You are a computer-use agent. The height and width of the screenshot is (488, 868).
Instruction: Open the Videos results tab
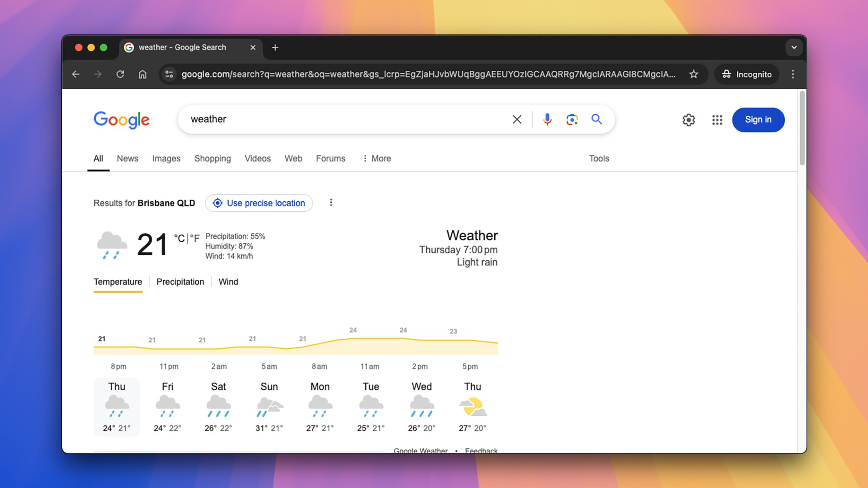258,158
